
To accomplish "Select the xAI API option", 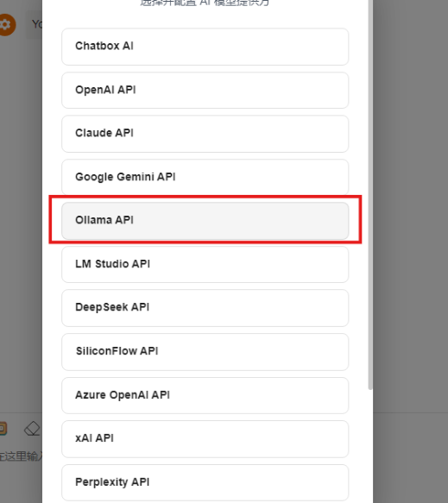I will (205, 439).
